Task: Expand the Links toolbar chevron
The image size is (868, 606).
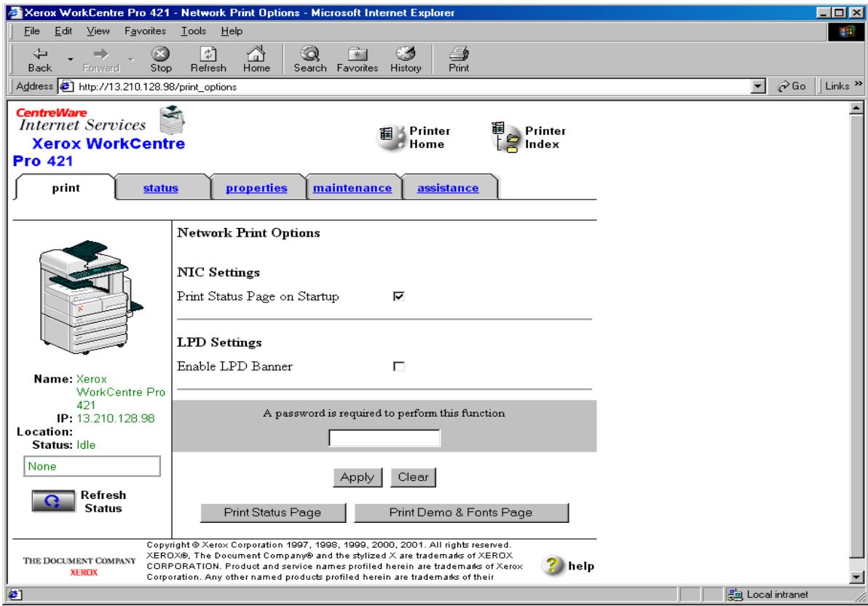Action: (858, 84)
